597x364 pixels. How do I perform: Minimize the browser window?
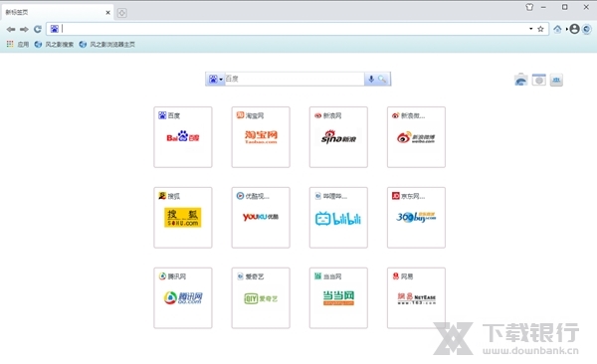click(543, 7)
